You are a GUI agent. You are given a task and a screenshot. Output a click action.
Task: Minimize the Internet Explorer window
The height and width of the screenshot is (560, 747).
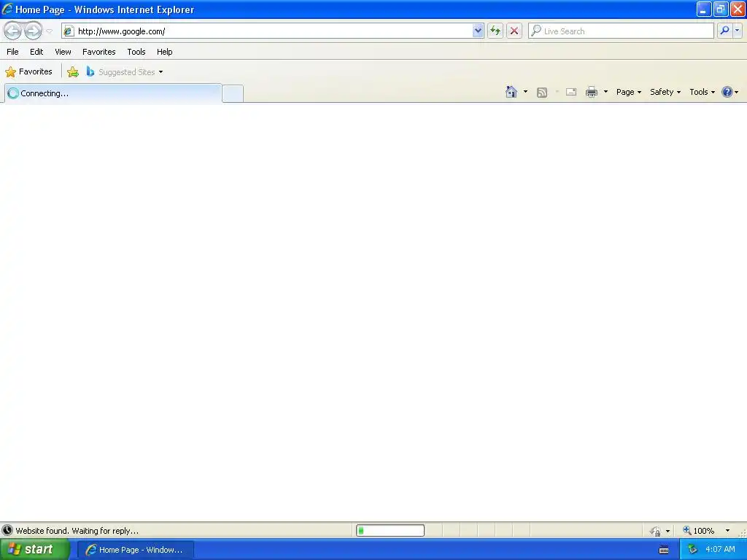pyautogui.click(x=704, y=9)
